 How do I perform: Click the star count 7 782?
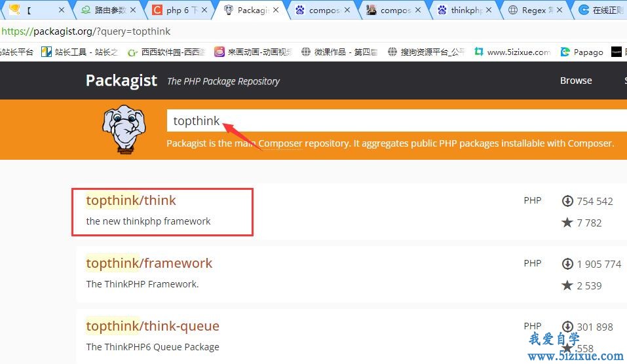tap(589, 223)
